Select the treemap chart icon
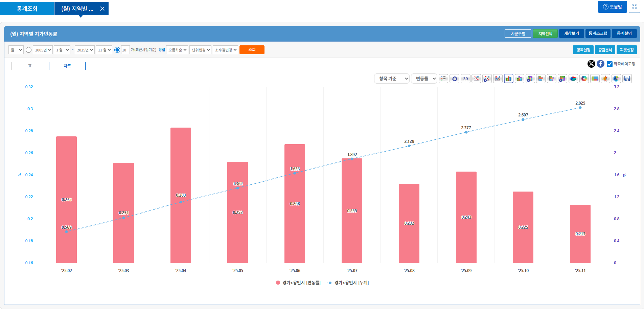Image resolution: width=644 pixels, height=310 pixels. 595,79
